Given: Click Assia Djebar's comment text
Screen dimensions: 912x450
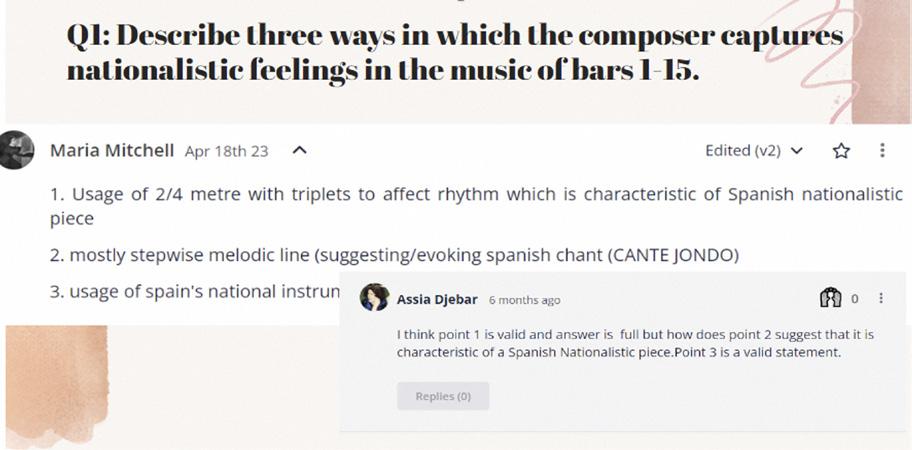Looking at the screenshot, I should [x=618, y=342].
